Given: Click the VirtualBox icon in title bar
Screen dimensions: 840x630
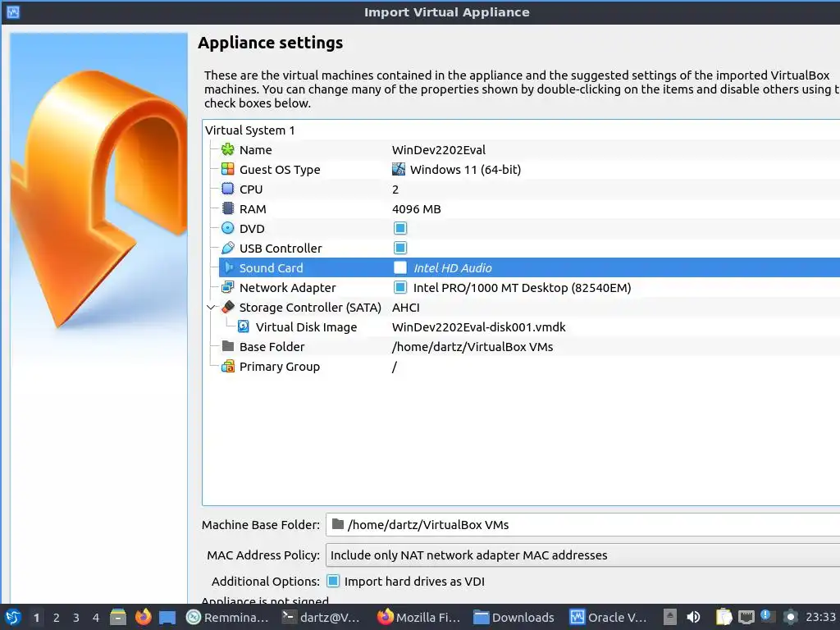Looking at the screenshot, I should (x=13, y=11).
